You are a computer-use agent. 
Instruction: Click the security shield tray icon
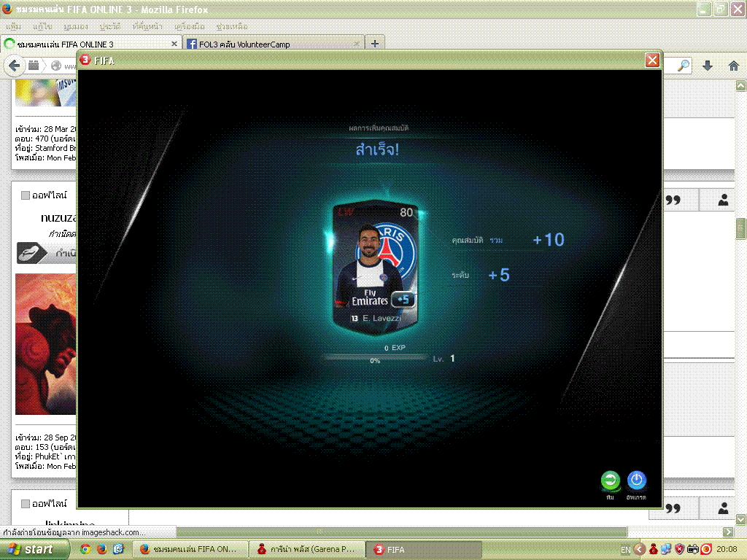679,550
